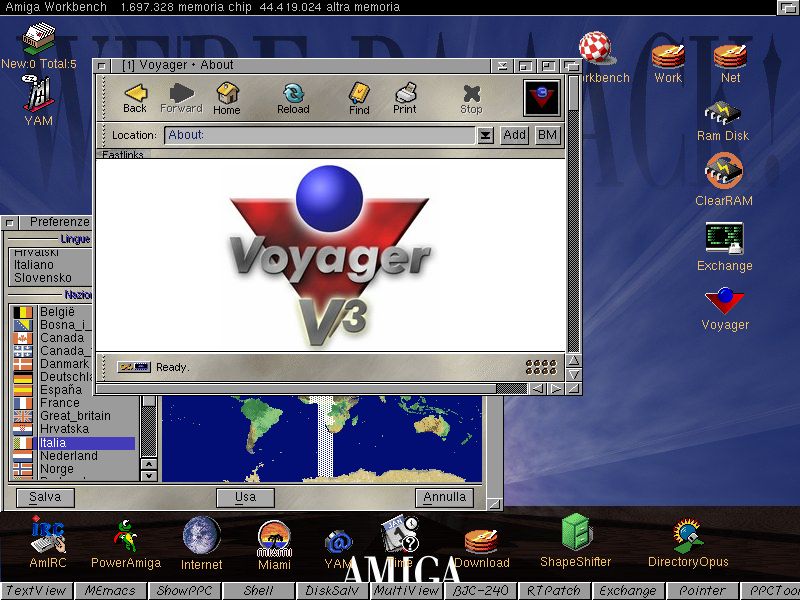The height and width of the screenshot is (600, 800).
Task: Click the country list scrollbar up arrow
Action: 148,464
